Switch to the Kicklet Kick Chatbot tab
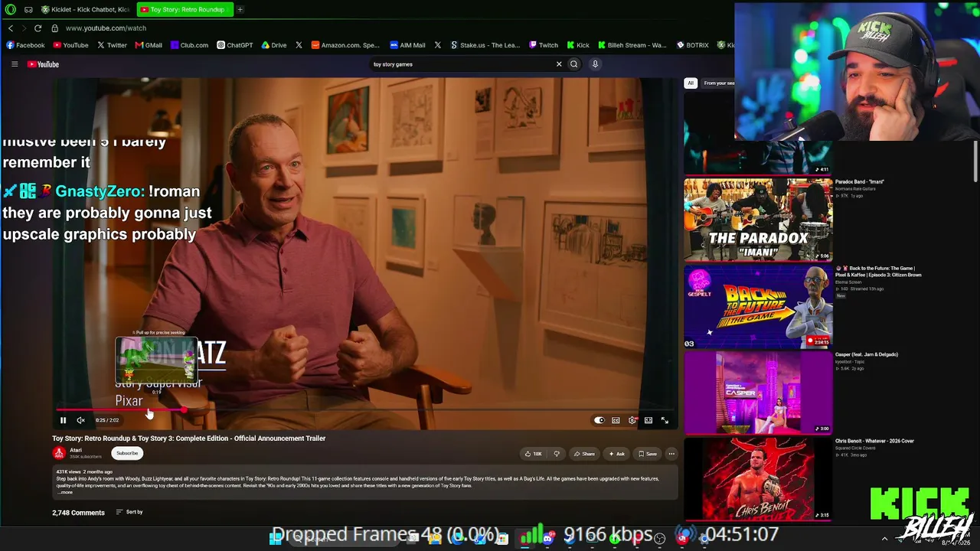980x551 pixels. coord(86,9)
